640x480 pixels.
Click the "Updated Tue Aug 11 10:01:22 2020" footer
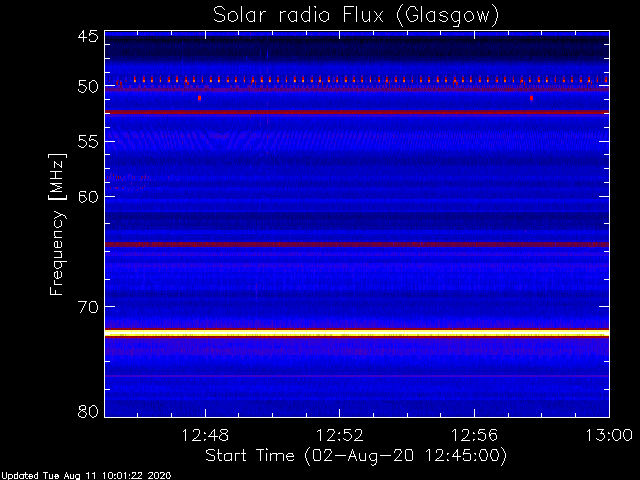point(86,476)
